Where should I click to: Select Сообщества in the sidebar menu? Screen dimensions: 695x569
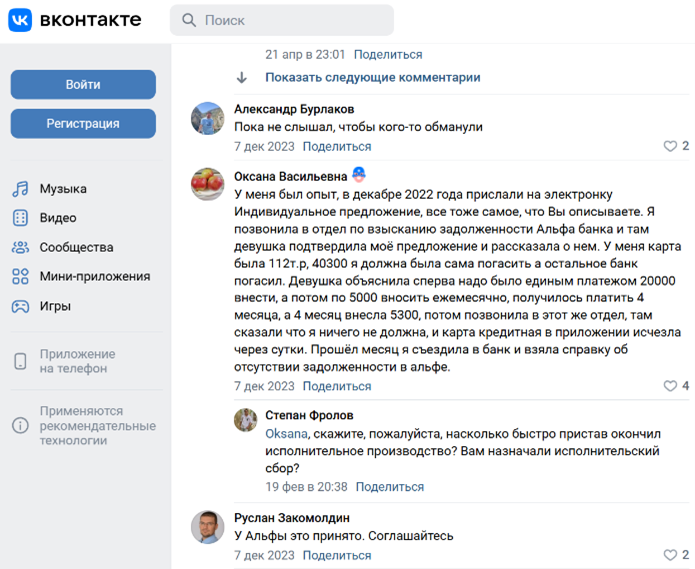pos(76,247)
